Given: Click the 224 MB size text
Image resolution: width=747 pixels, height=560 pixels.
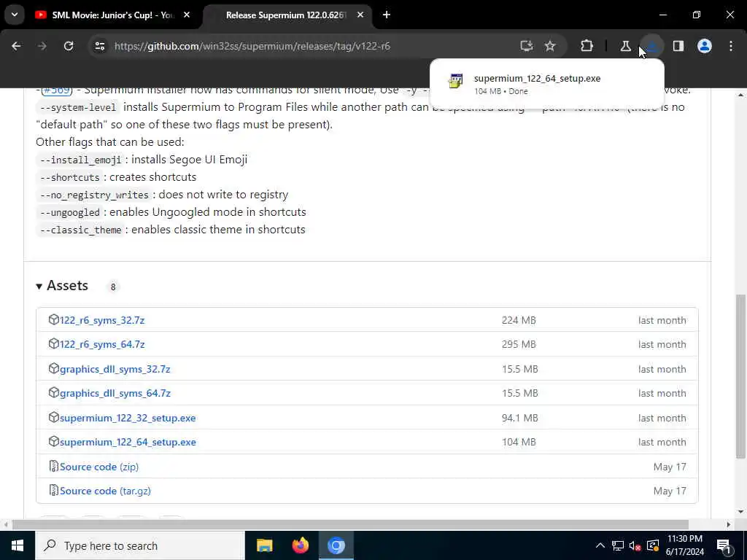Looking at the screenshot, I should click(519, 320).
